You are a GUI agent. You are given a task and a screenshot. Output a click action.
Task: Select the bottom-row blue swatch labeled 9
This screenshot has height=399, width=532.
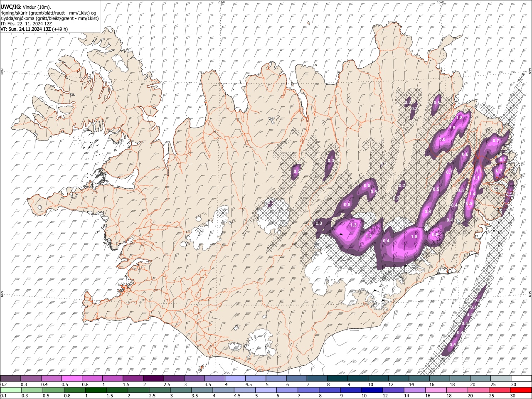click(351, 390)
